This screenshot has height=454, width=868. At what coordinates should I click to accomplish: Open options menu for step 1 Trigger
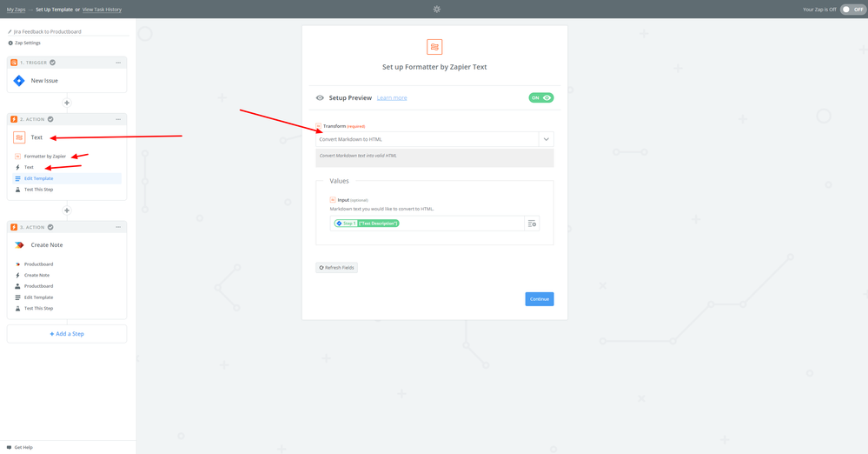click(118, 63)
